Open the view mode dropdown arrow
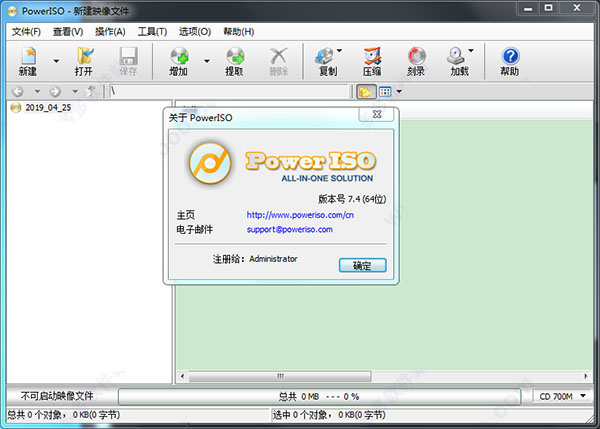The width and height of the screenshot is (600, 429). tap(399, 91)
